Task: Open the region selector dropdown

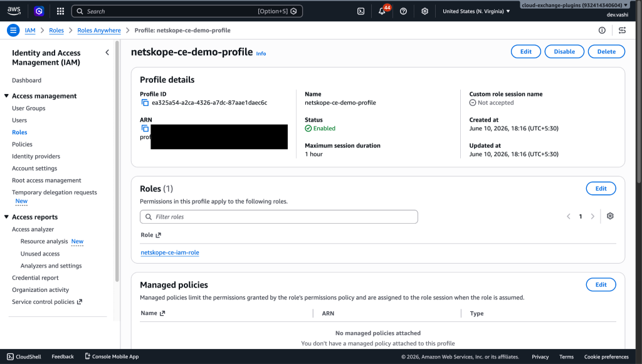Action: pyautogui.click(x=476, y=11)
